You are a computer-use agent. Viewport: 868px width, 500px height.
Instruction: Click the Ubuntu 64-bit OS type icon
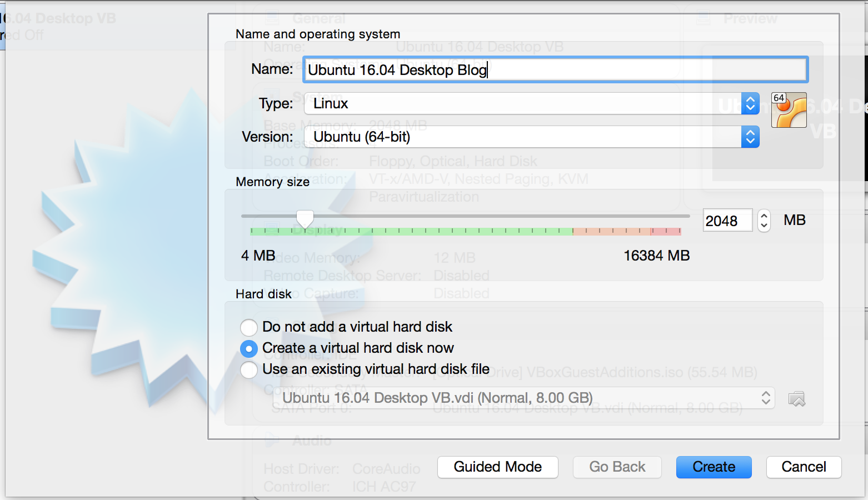click(789, 110)
